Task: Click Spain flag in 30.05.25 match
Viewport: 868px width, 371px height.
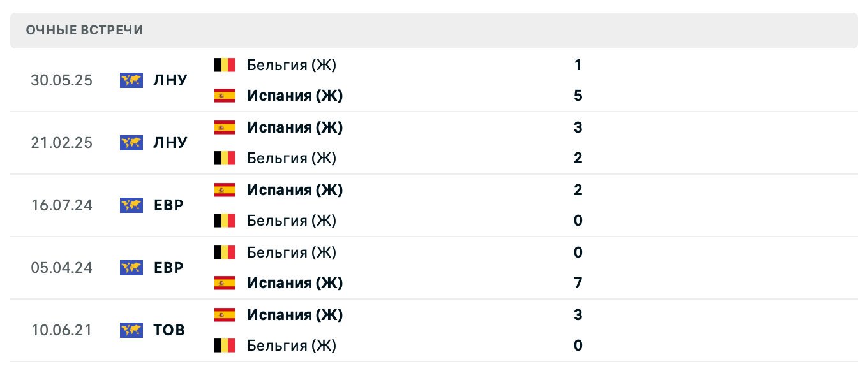Action: (x=225, y=96)
